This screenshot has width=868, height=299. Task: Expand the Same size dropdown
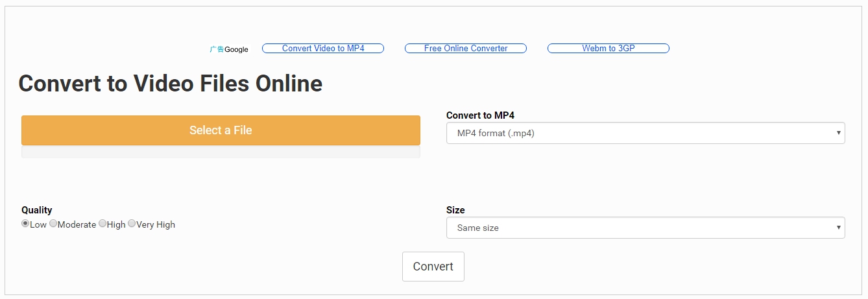coord(645,228)
